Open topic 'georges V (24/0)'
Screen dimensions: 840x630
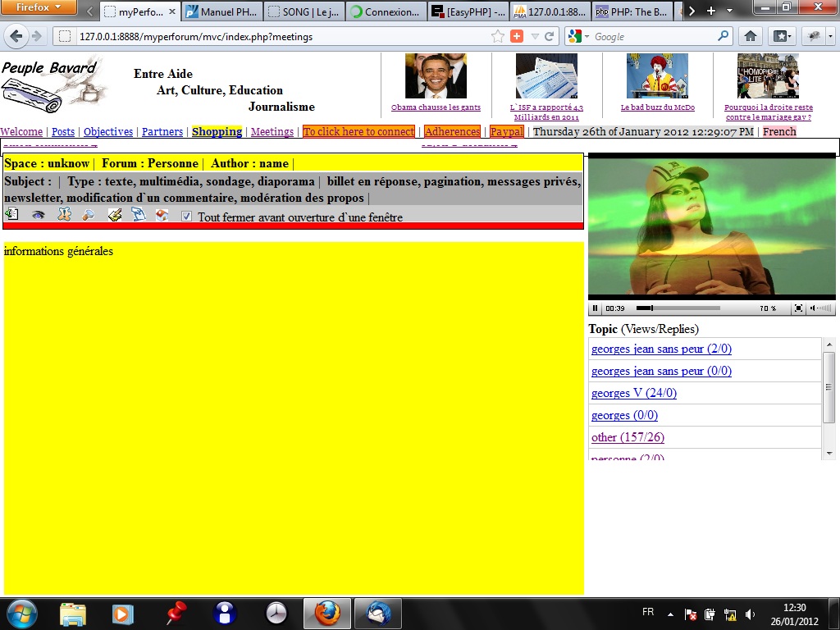[634, 393]
